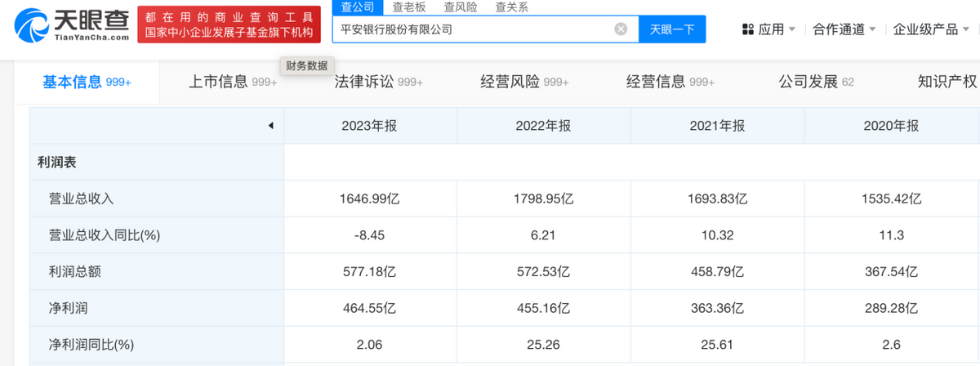Click the 1535.42亿 revenue cell

tap(892, 199)
